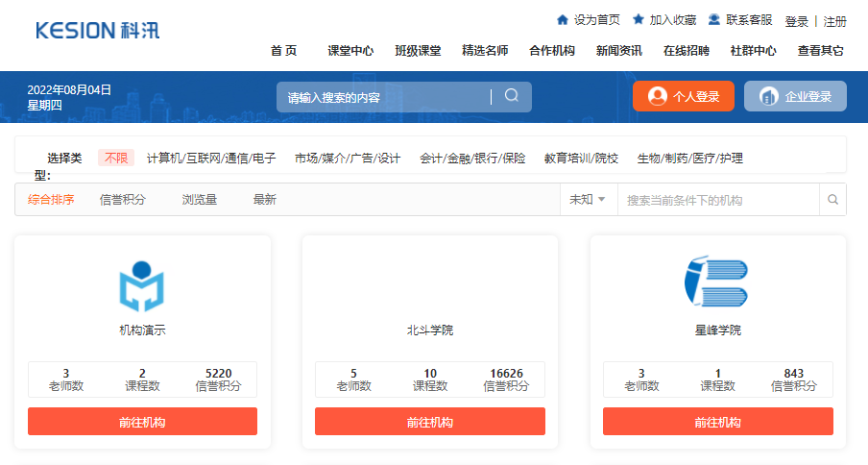Image resolution: width=868 pixels, height=465 pixels.
Task: Click the 企业登录 button
Action: click(795, 96)
